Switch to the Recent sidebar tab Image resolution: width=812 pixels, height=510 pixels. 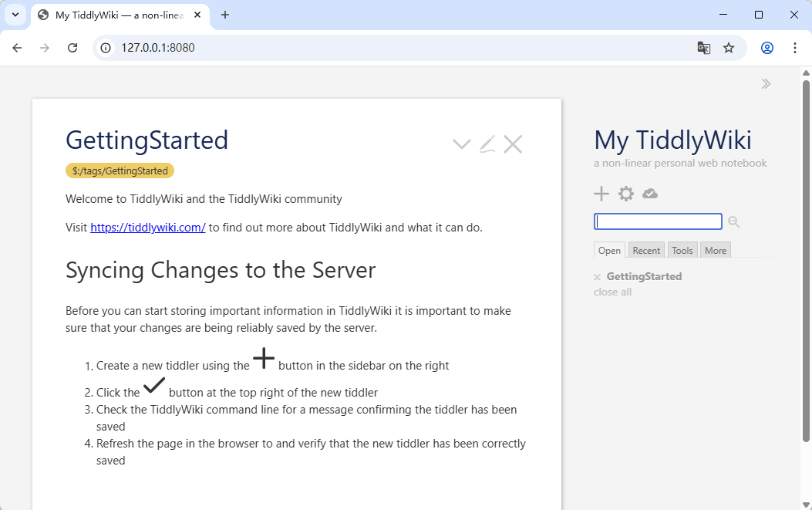point(646,250)
